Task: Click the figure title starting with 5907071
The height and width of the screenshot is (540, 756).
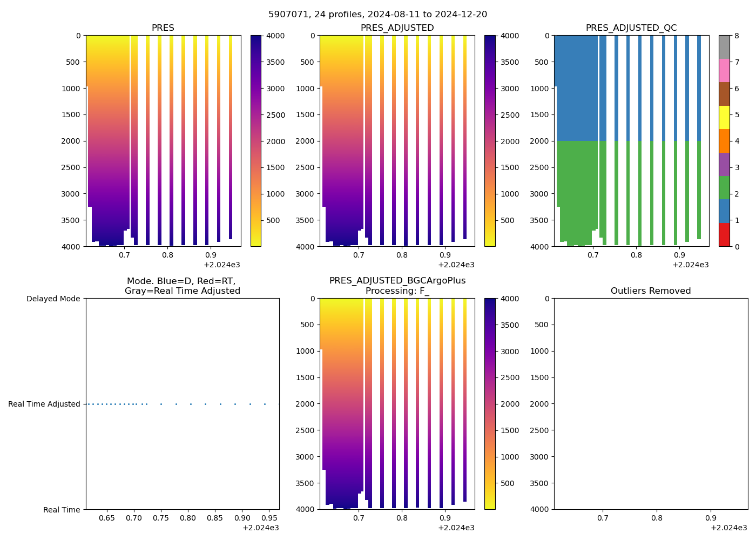Action: (x=377, y=15)
